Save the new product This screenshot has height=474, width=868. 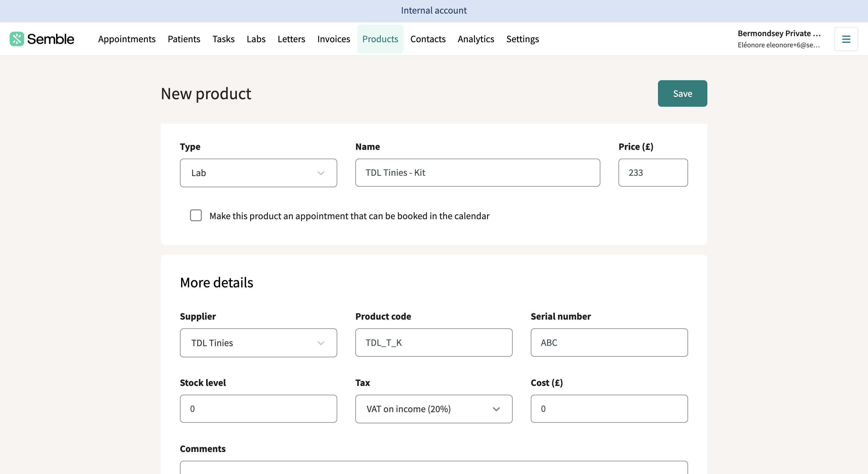pyautogui.click(x=682, y=93)
